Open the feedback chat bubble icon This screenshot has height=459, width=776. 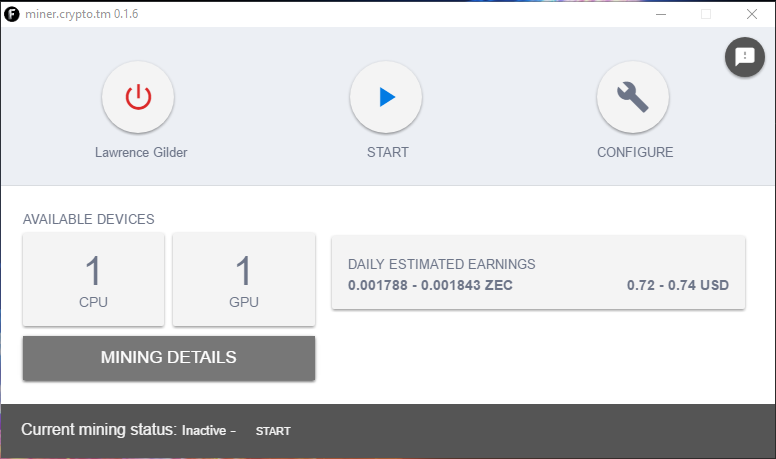point(744,56)
